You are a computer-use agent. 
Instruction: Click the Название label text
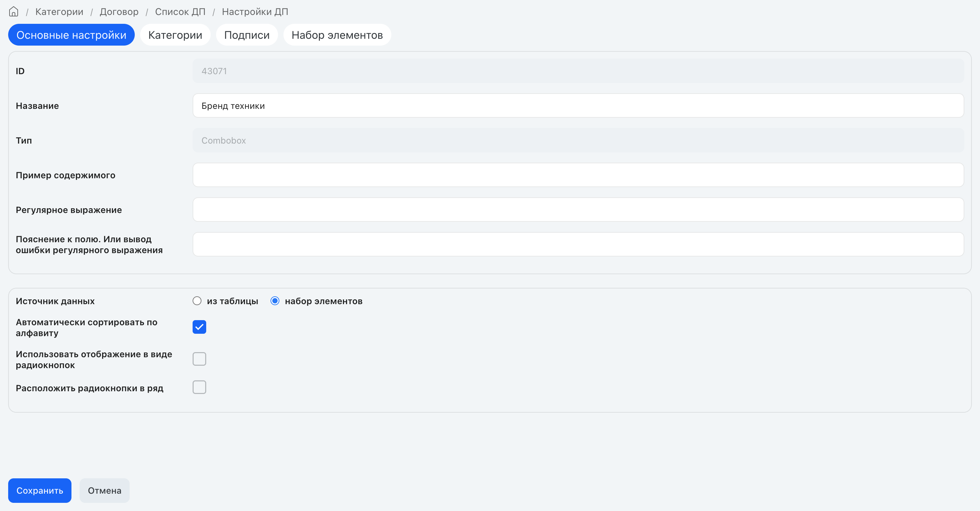click(37, 106)
